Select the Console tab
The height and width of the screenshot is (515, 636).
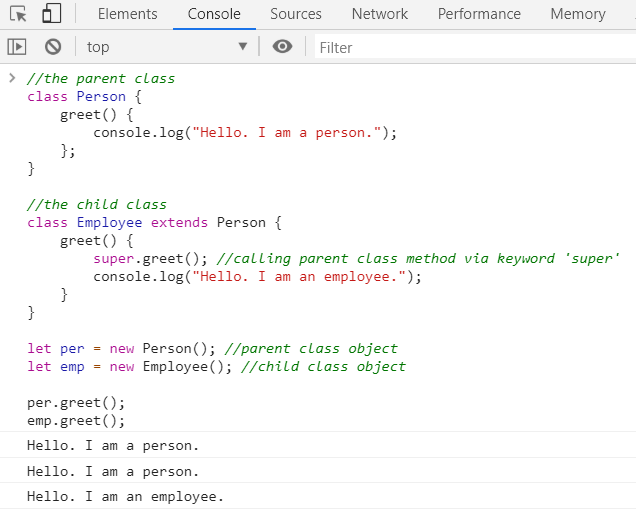(214, 14)
